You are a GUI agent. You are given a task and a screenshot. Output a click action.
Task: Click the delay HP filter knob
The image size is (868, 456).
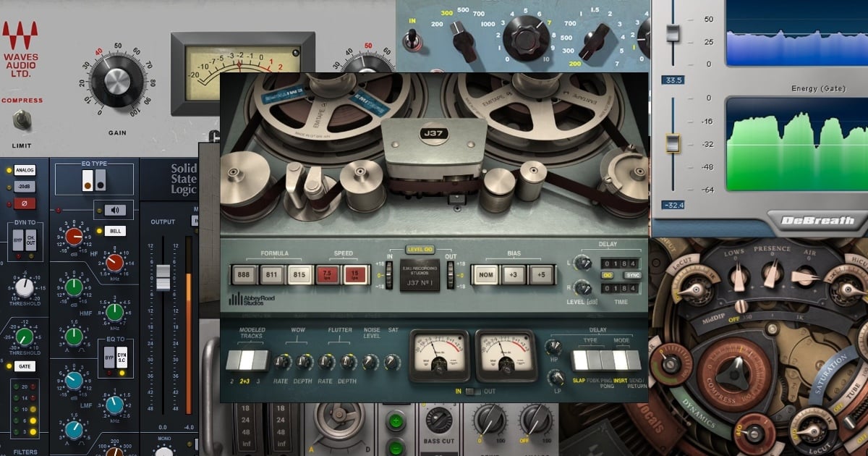(556, 347)
